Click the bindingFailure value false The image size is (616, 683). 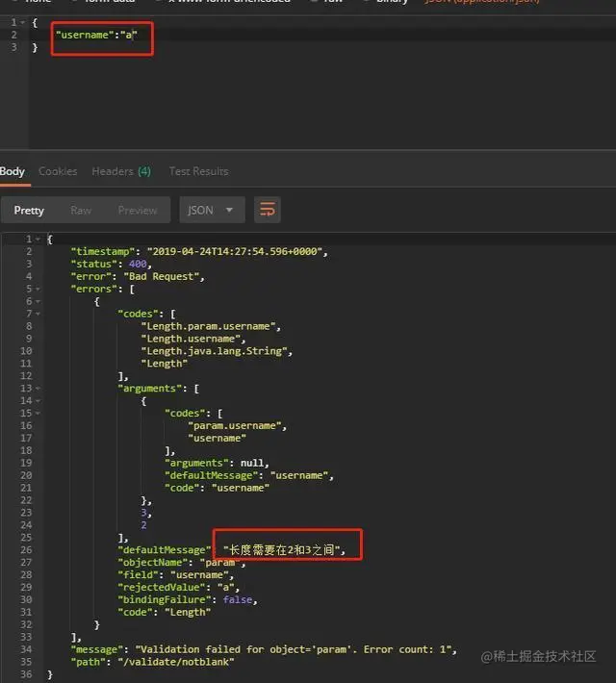(x=238, y=600)
